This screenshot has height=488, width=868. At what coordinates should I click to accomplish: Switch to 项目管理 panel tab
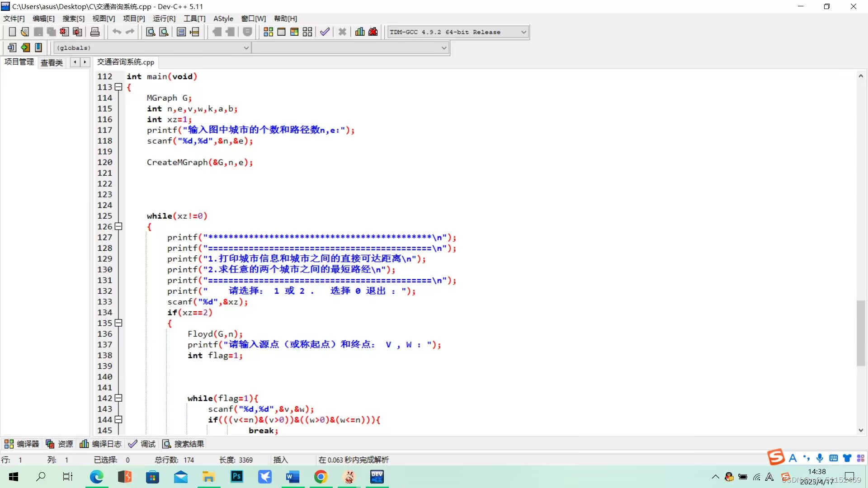[x=19, y=62]
